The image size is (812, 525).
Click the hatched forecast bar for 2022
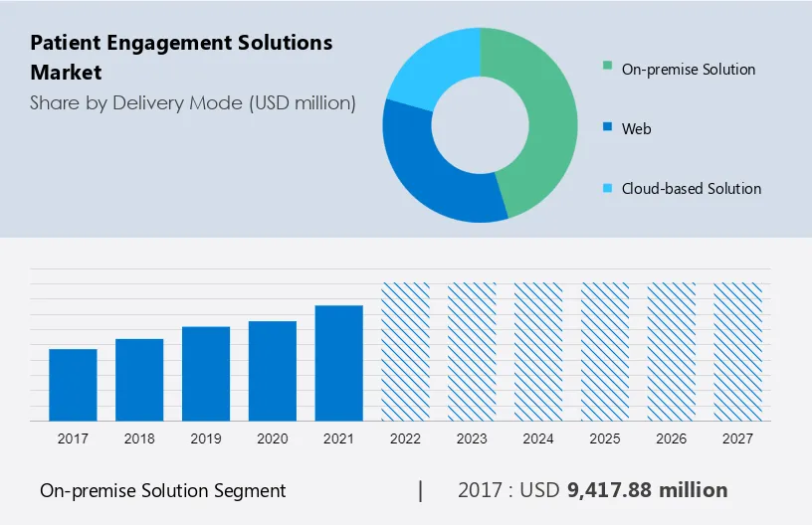[405, 352]
